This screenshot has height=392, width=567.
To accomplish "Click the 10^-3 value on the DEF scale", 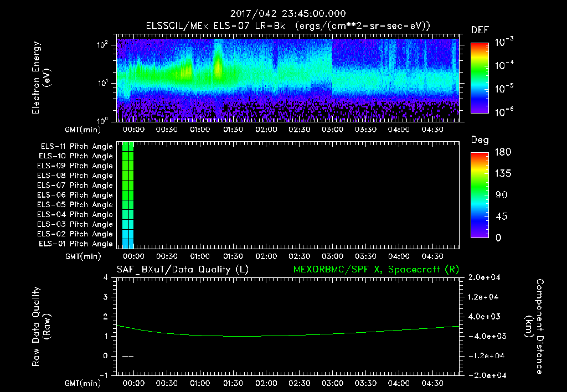I will (504, 42).
